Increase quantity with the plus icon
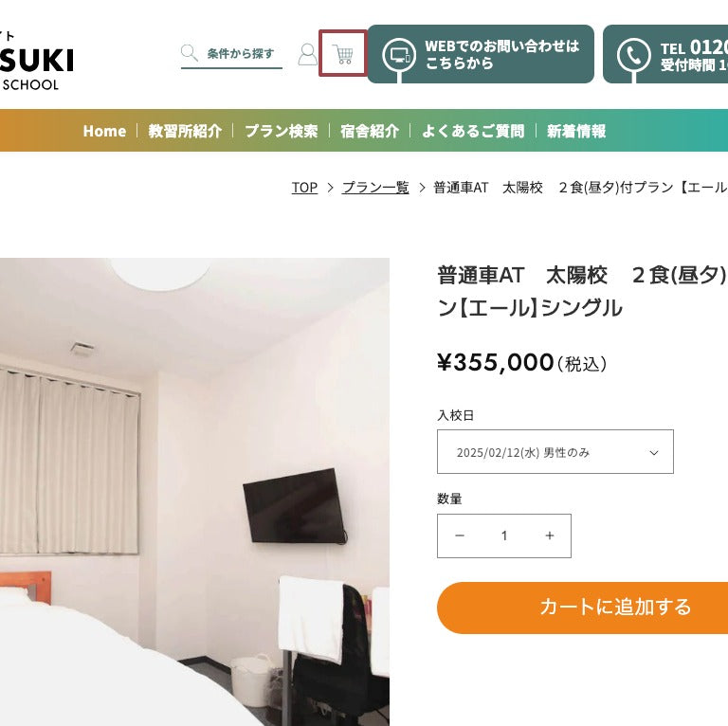The image size is (728, 726). coord(550,535)
